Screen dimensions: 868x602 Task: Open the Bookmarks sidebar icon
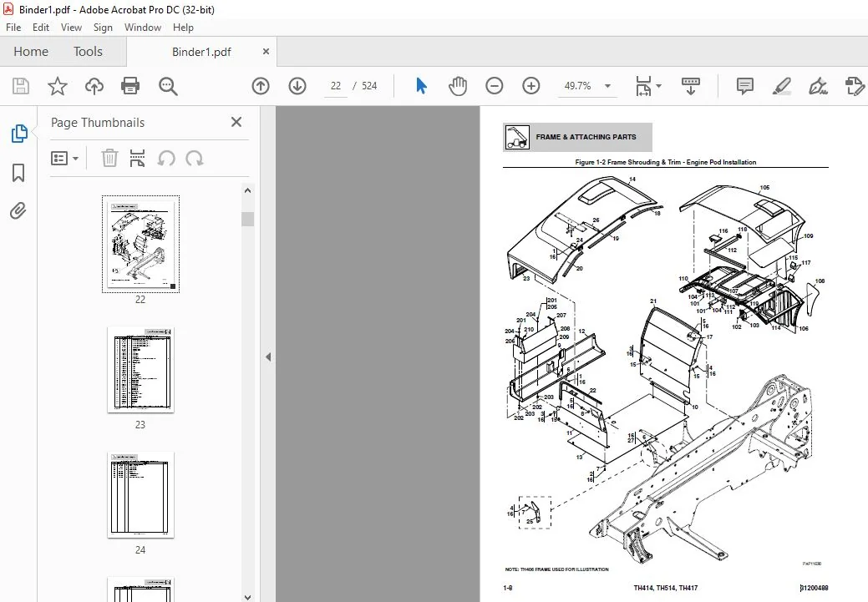18,173
